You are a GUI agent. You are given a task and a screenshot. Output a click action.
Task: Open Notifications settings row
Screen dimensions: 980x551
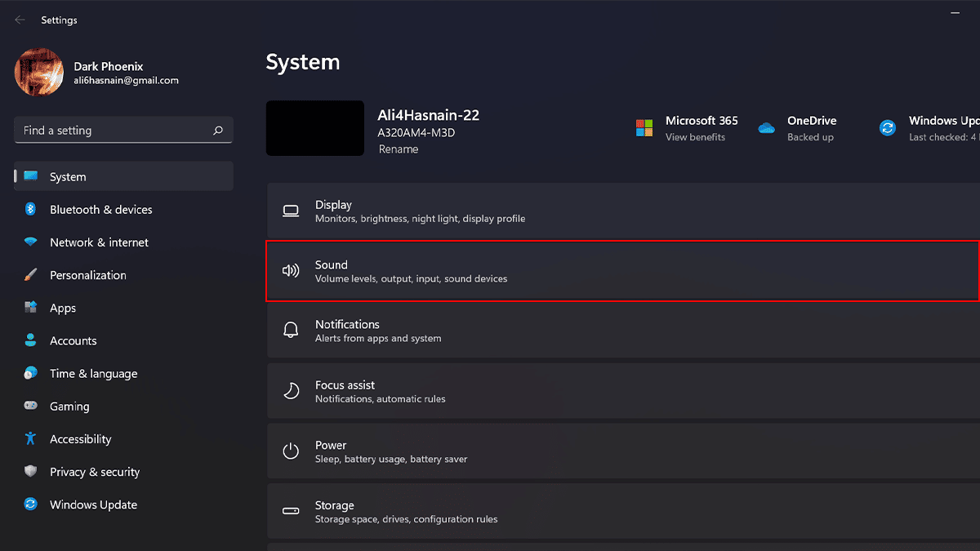tap(621, 331)
